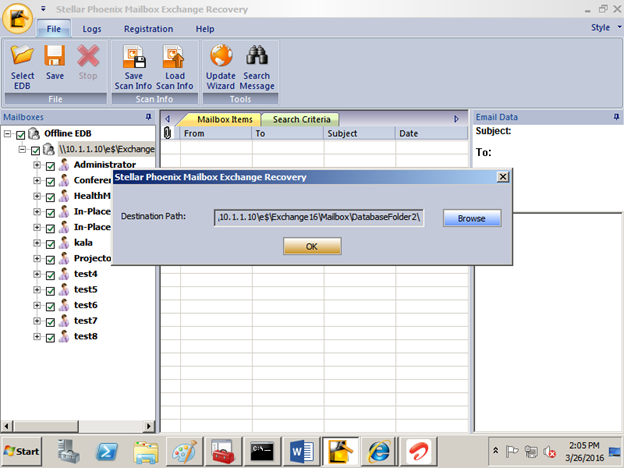The image size is (624, 468).
Task: Collapse the Offline EDB tree node
Action: click(x=7, y=134)
